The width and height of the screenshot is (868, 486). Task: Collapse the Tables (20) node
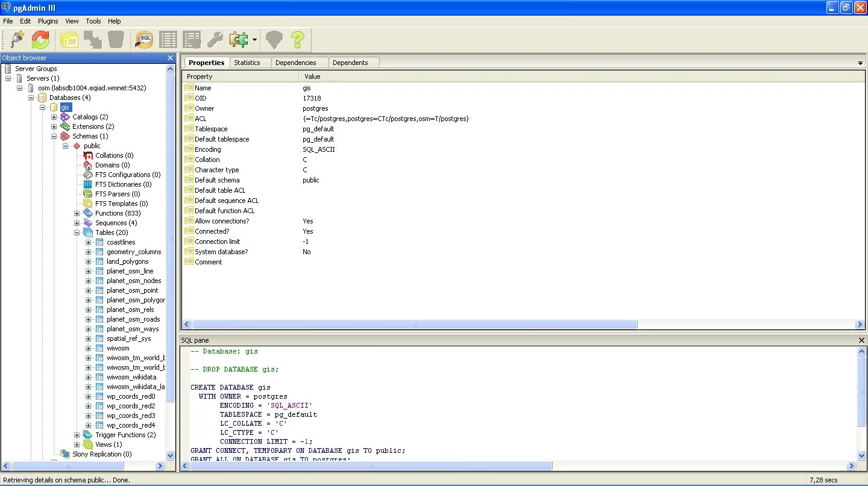tap(77, 232)
